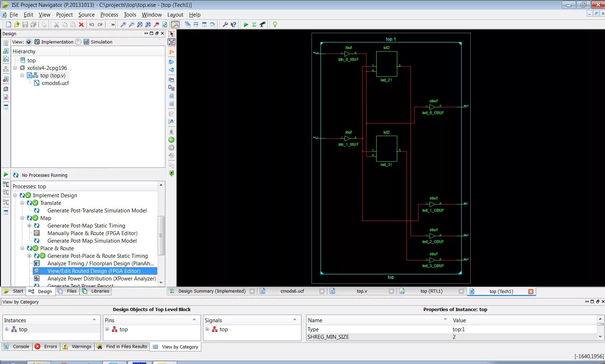Click the New Project toolbar icon
The width and height of the screenshot is (605, 364).
pyautogui.click(x=8, y=24)
